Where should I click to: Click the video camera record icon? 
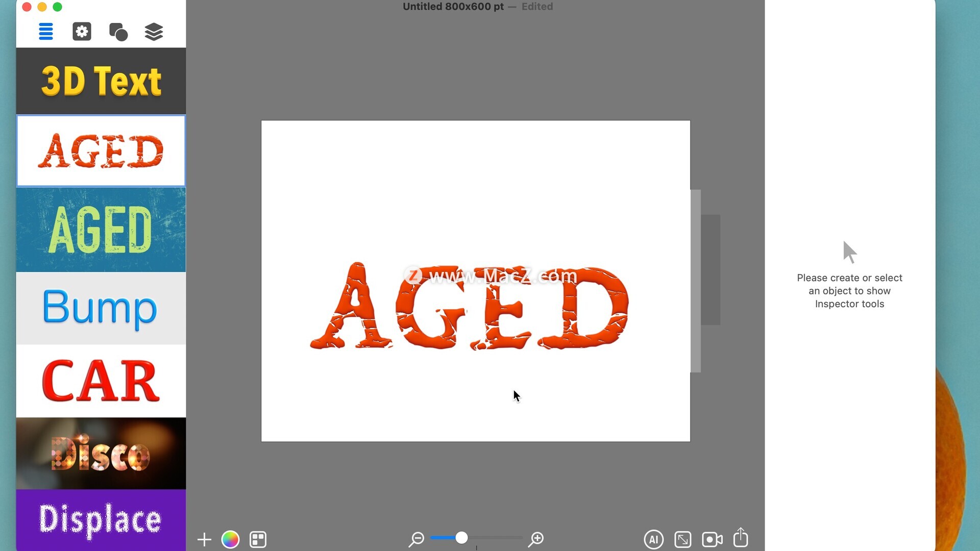tap(712, 539)
